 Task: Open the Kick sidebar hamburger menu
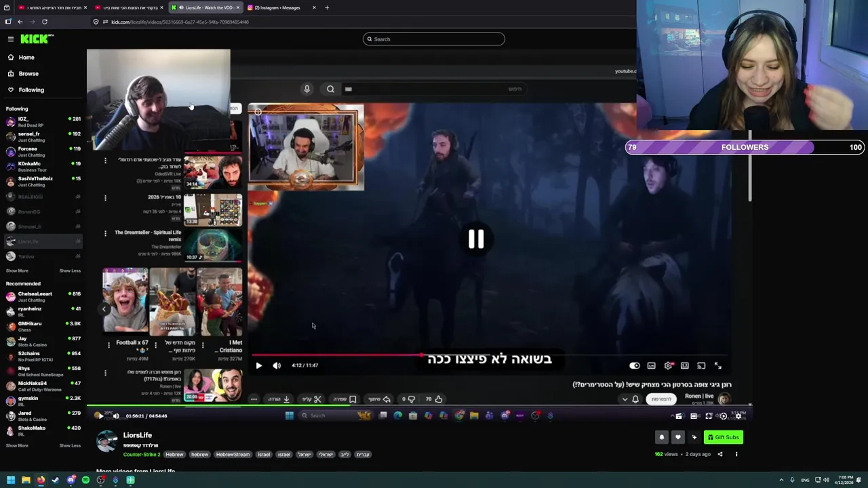(11, 39)
